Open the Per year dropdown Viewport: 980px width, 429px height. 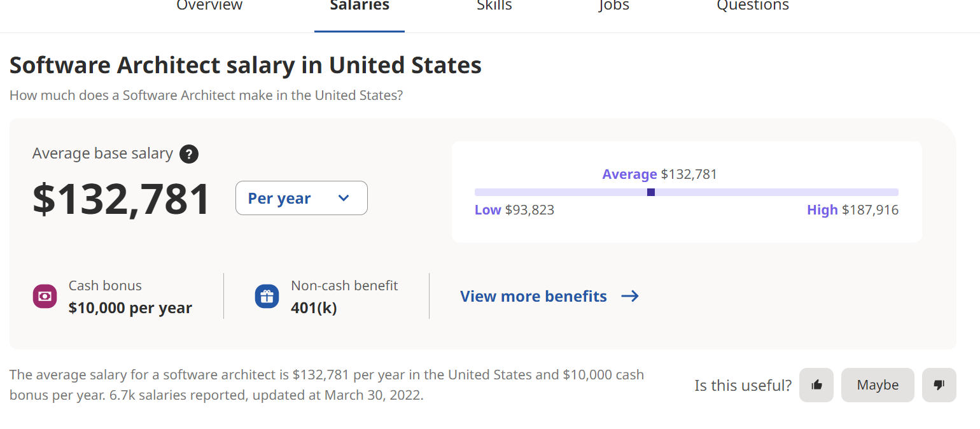pos(301,198)
